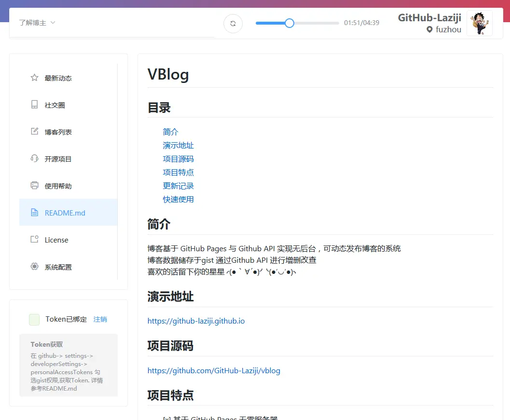Click the document icon beside README.md

34,213
